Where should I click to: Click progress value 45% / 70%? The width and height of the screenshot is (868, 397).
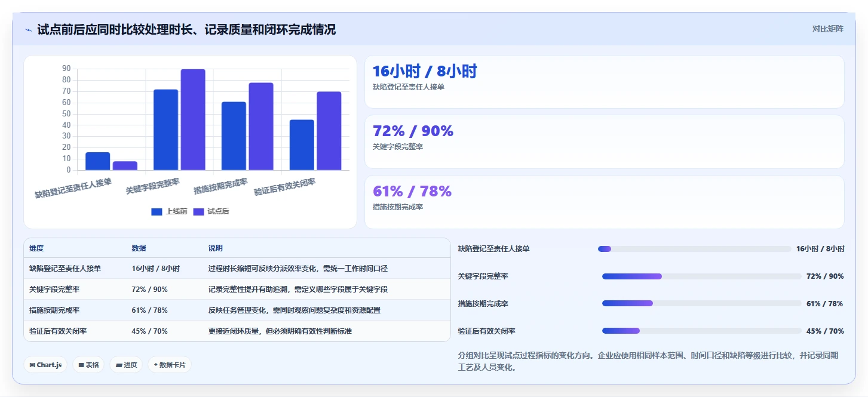[825, 331]
